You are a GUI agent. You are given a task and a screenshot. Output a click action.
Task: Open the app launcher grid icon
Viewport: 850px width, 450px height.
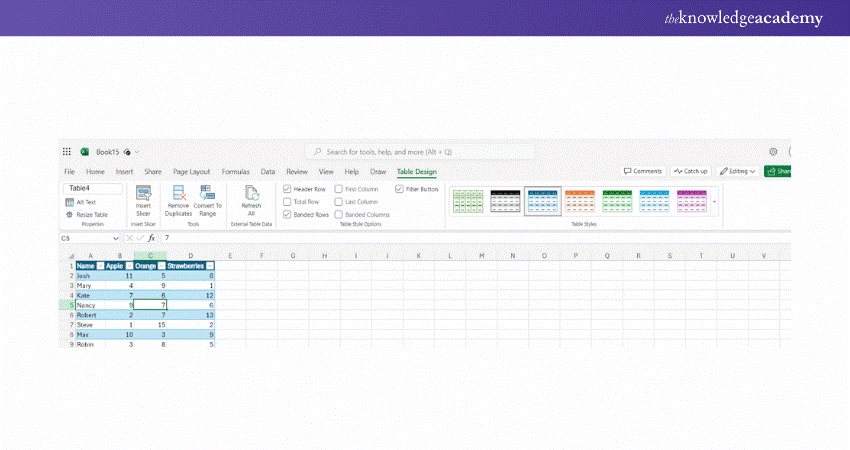[x=67, y=152]
